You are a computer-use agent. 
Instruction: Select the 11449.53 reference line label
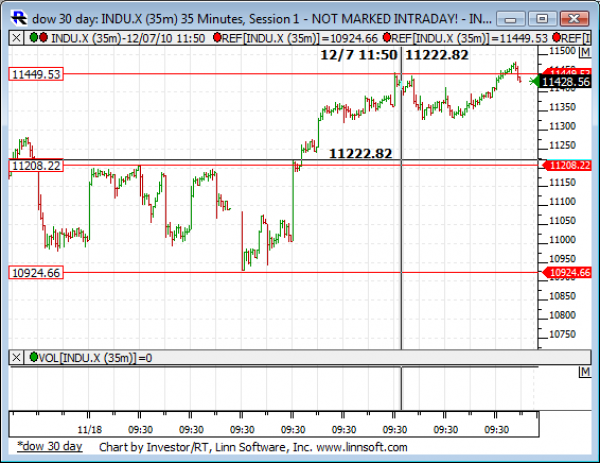pyautogui.click(x=36, y=74)
